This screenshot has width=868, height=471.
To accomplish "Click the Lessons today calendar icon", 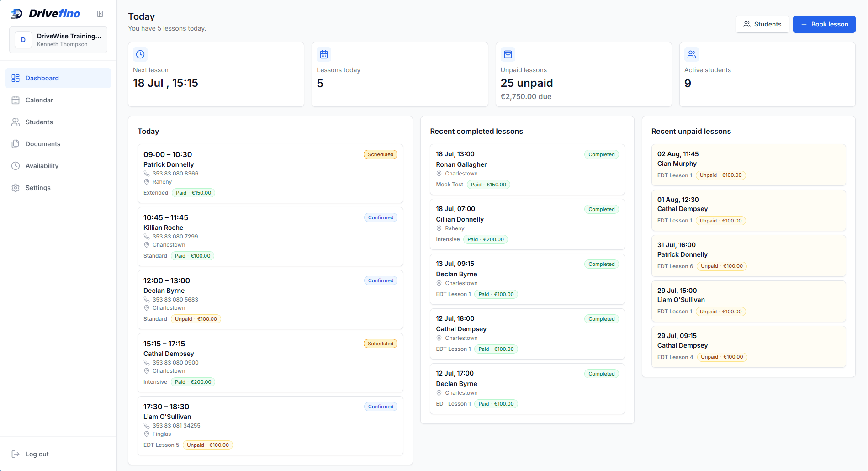I will click(324, 54).
